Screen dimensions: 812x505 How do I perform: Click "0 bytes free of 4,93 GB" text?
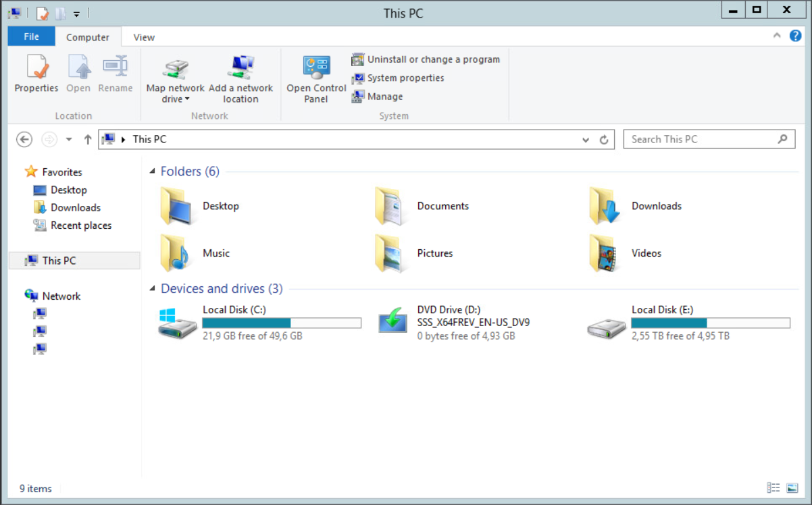point(466,336)
